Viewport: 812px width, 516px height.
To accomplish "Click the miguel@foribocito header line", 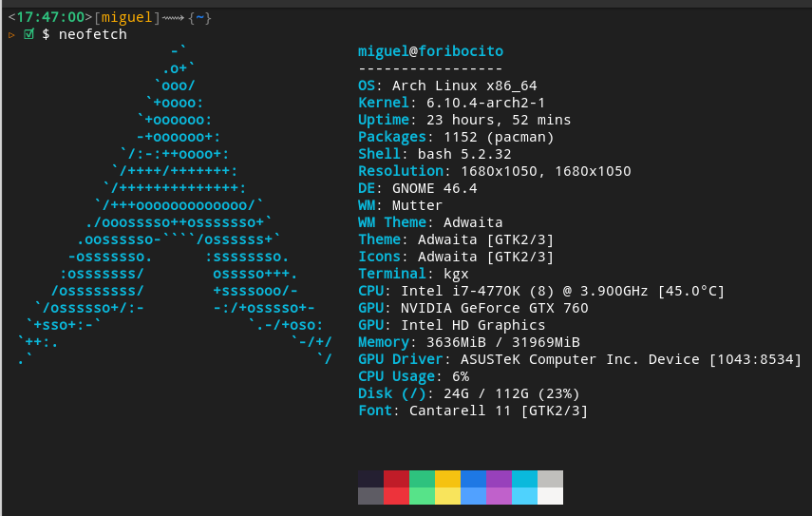I will 430,51.
